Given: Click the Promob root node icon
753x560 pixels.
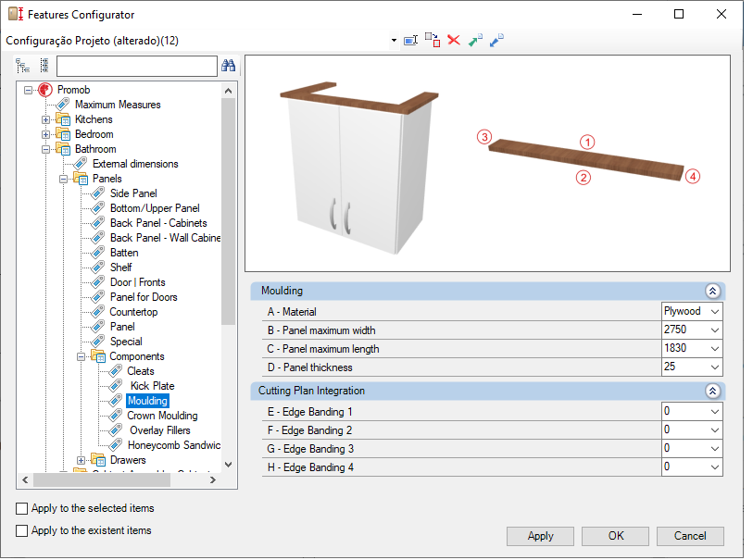Looking at the screenshot, I should 45,90.
